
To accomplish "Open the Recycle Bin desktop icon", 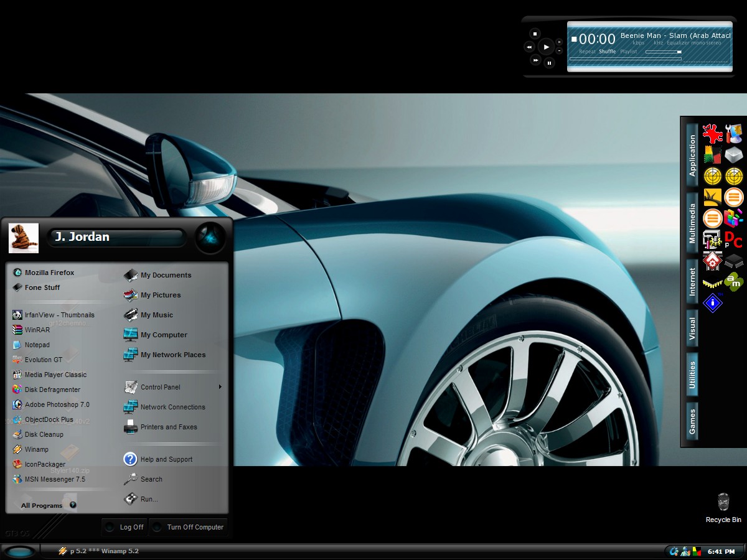I will tap(723, 508).
